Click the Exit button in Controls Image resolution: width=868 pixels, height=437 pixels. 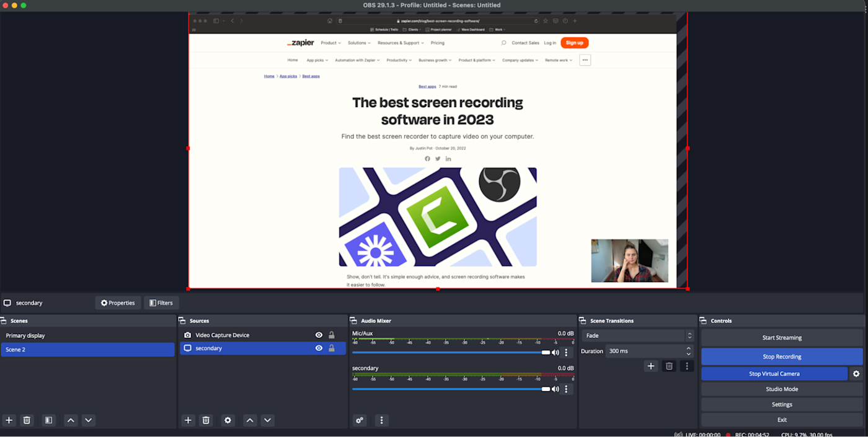(x=782, y=420)
